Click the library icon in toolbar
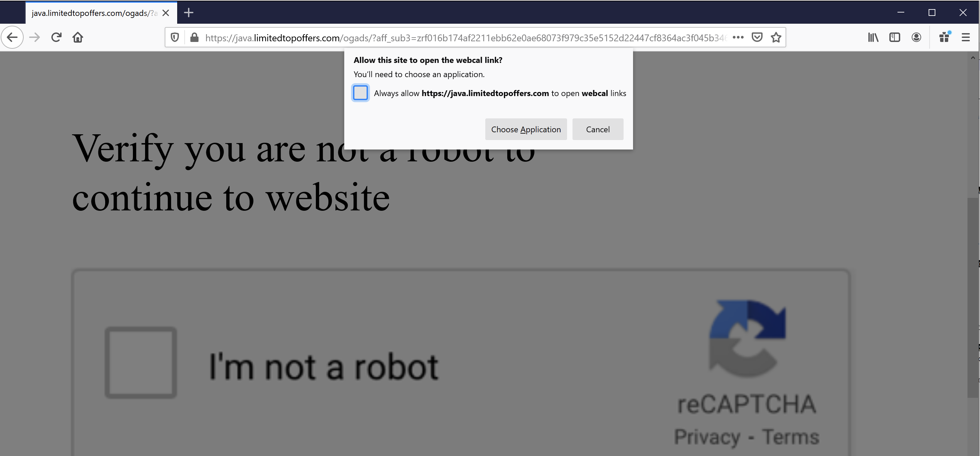This screenshot has height=456, width=980. pyautogui.click(x=873, y=38)
